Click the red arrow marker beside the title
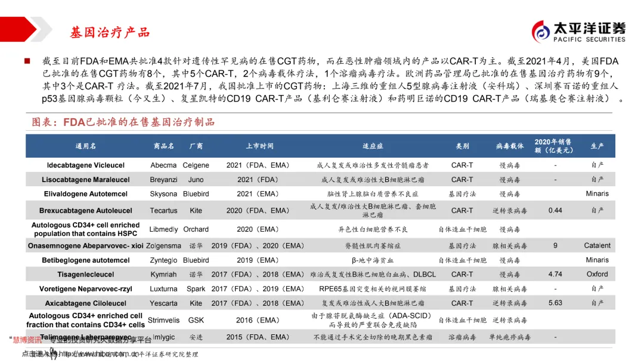The image size is (644, 363). (18, 29)
